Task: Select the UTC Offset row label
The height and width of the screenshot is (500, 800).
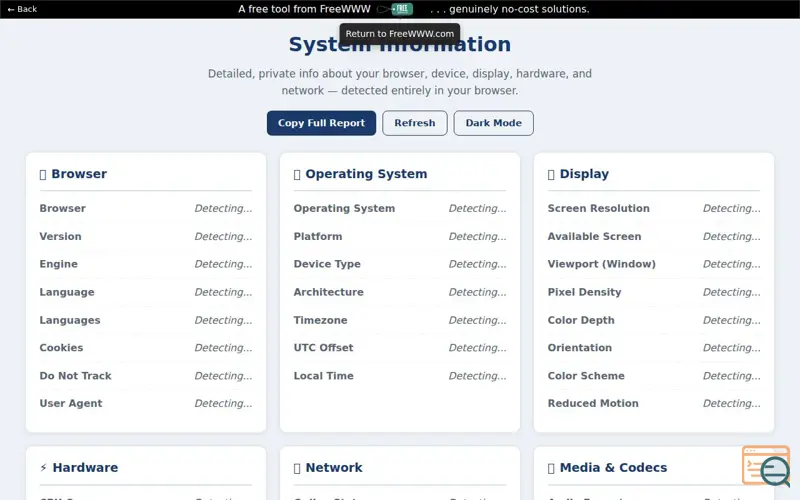Action: (x=323, y=347)
